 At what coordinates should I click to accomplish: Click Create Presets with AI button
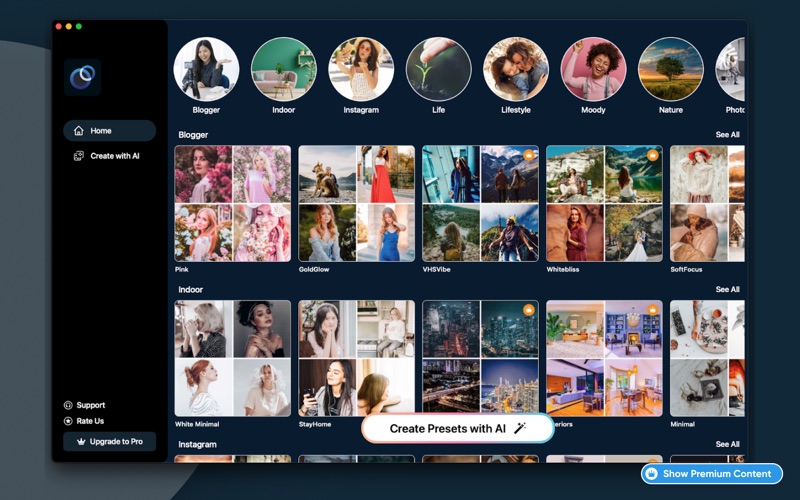(458, 428)
